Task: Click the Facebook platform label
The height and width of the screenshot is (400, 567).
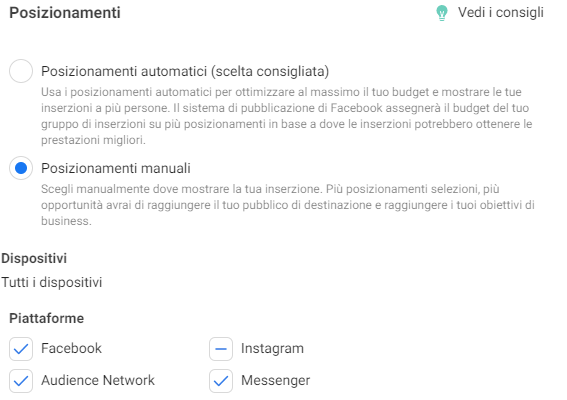Action: pyautogui.click(x=71, y=348)
